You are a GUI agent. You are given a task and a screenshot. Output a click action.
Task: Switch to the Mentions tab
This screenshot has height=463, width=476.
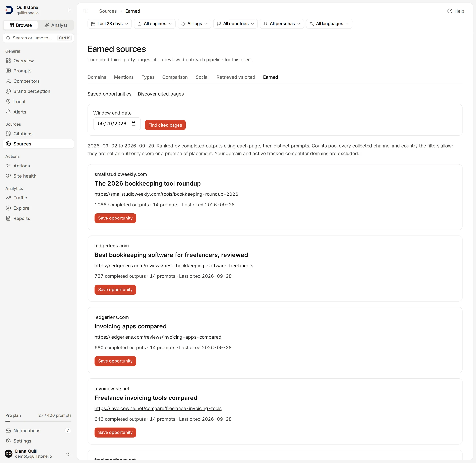pyautogui.click(x=124, y=77)
